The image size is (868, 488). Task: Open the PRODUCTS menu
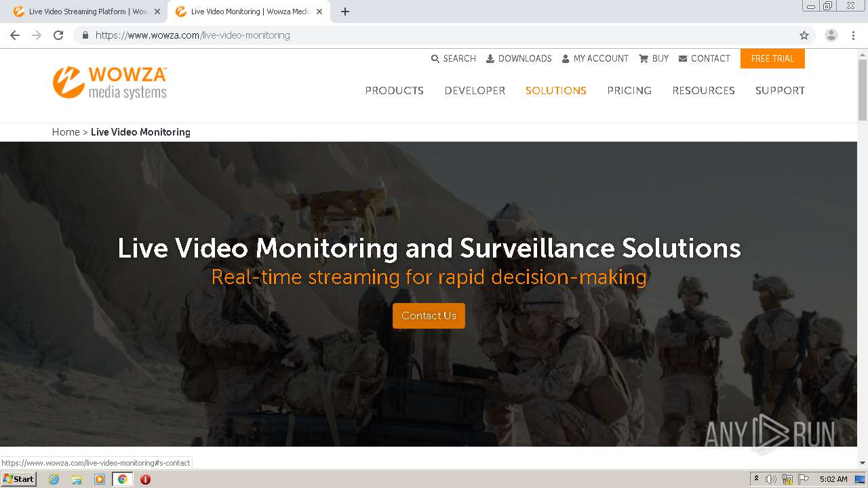(394, 91)
